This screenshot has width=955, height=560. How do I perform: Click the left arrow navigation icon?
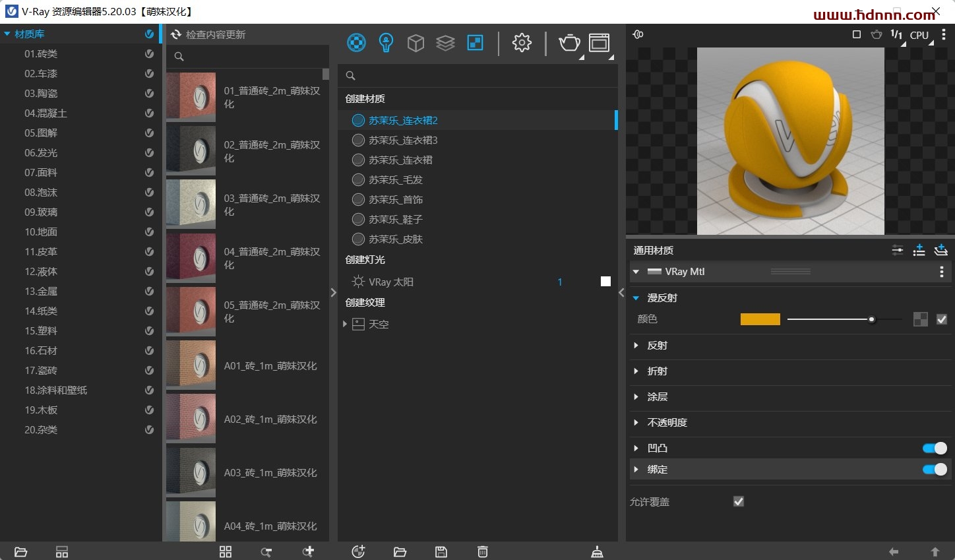[894, 552]
